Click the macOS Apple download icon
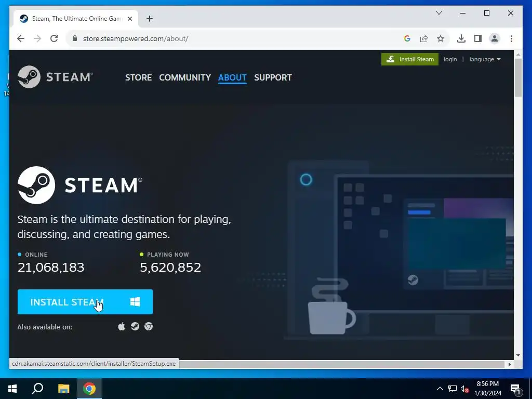 coord(122,327)
